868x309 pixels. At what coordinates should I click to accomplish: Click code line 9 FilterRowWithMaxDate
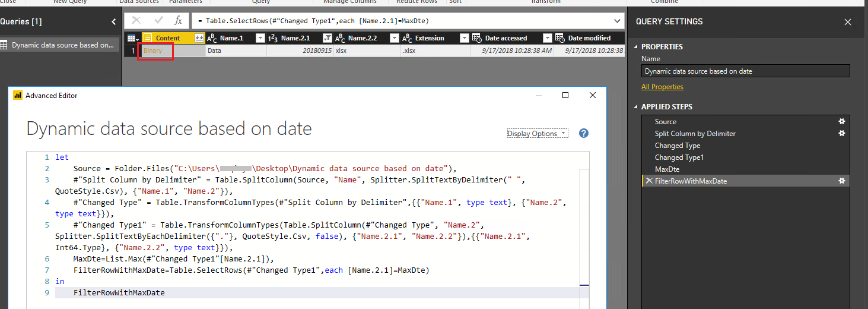point(119,293)
